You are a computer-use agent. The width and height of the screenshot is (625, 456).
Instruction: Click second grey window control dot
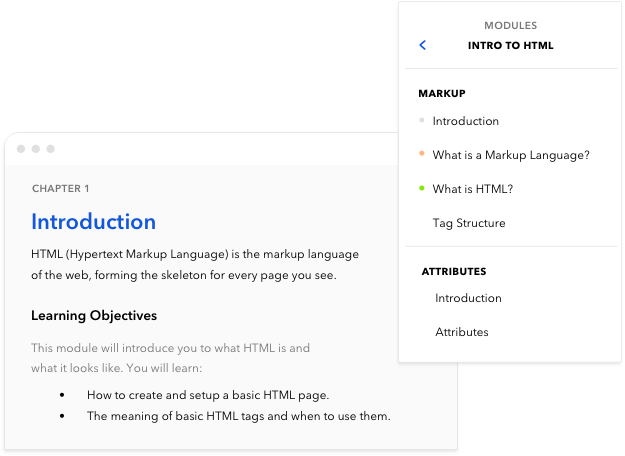click(x=36, y=149)
